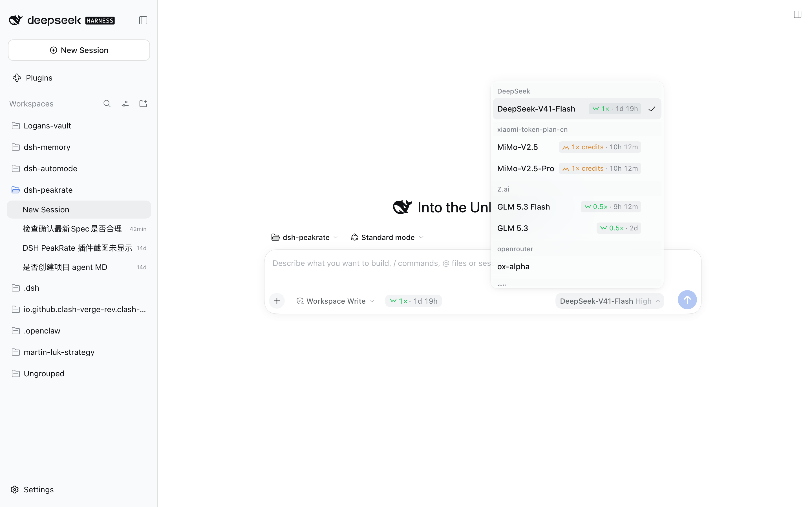
Task: Click the plus attachment button
Action: [277, 301]
